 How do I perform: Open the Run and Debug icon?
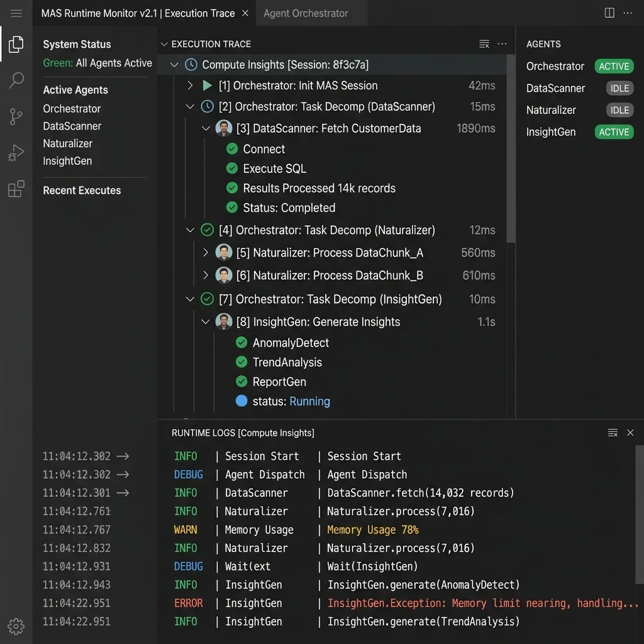click(x=16, y=153)
